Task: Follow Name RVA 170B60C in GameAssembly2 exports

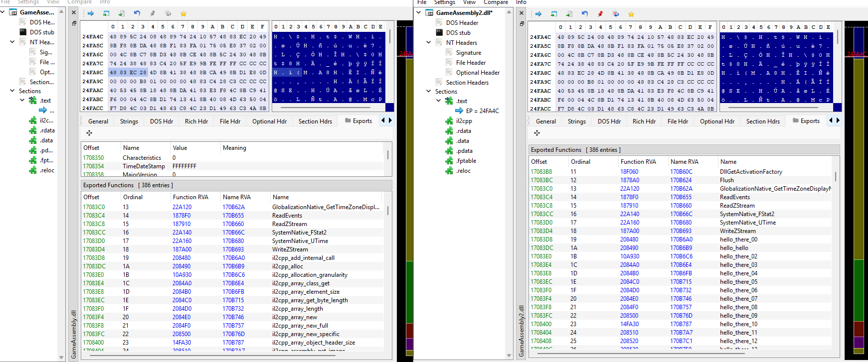Action: coord(681,172)
